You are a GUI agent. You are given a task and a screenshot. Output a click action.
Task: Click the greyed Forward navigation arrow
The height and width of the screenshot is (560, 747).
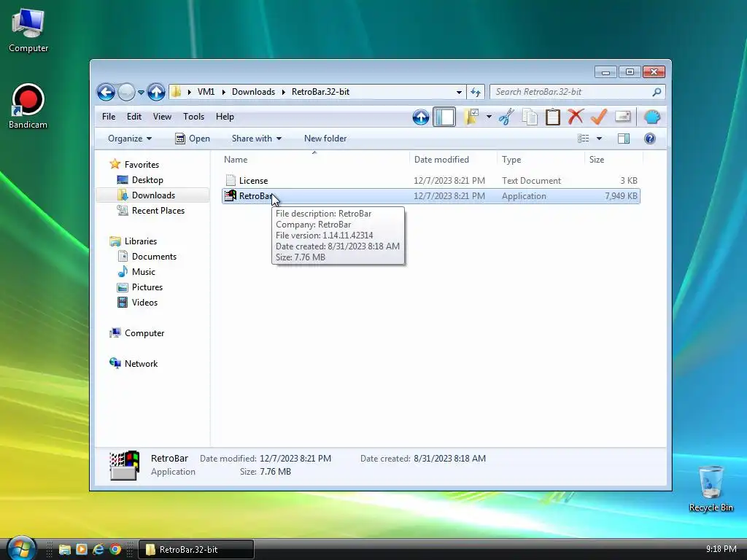pos(126,92)
